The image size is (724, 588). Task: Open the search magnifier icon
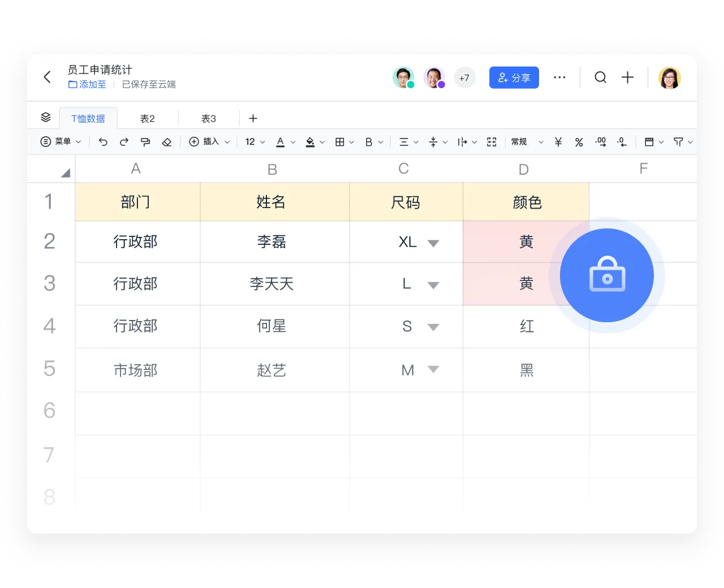(x=600, y=77)
